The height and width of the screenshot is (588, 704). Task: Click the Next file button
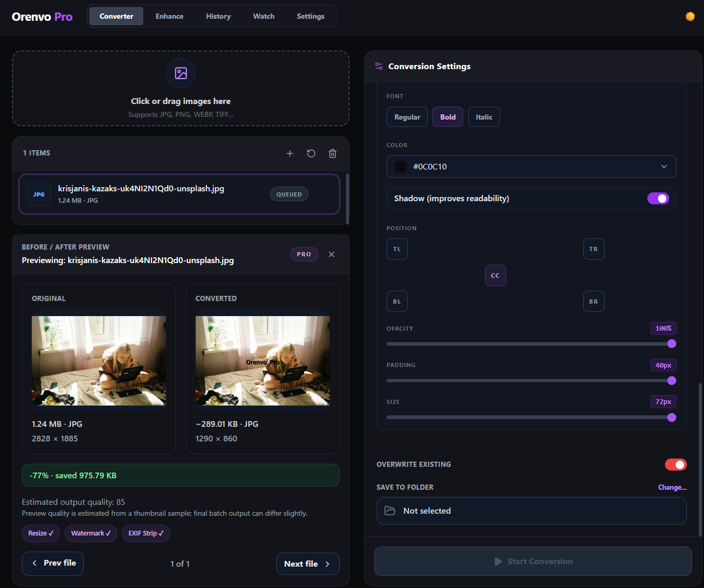click(308, 564)
